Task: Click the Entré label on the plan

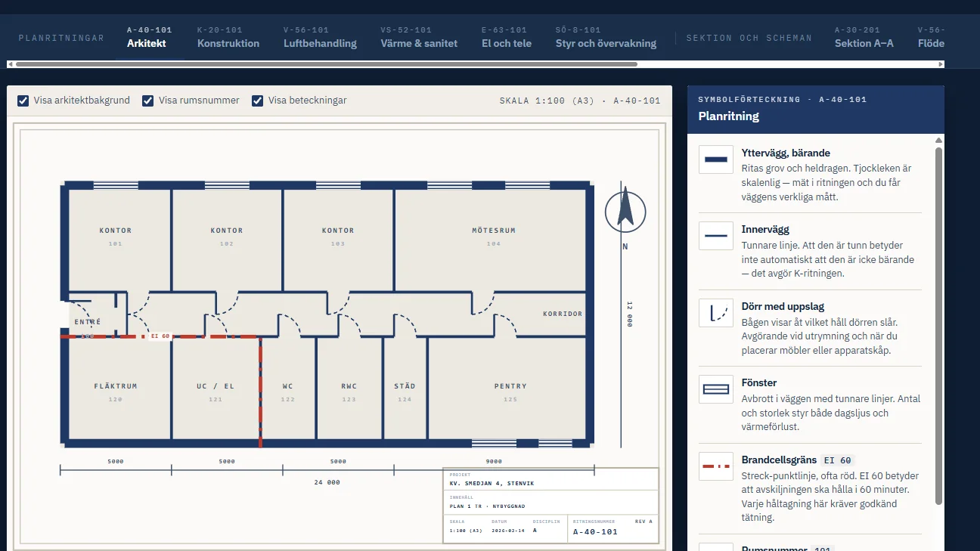Action: [88, 322]
